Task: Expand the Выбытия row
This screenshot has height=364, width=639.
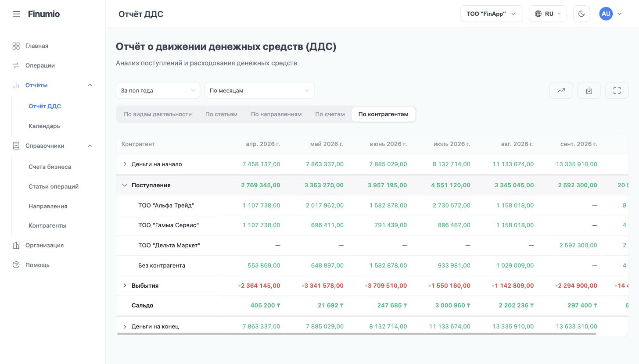Action: (x=125, y=285)
